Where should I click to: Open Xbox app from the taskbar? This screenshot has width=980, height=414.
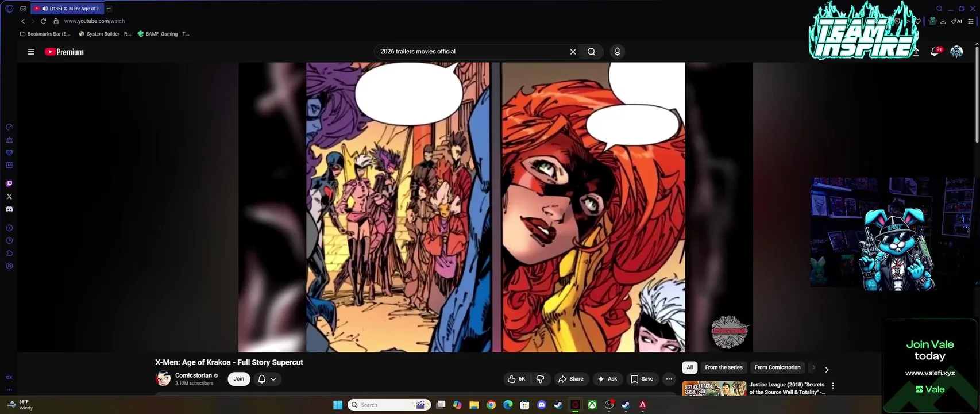click(592, 405)
